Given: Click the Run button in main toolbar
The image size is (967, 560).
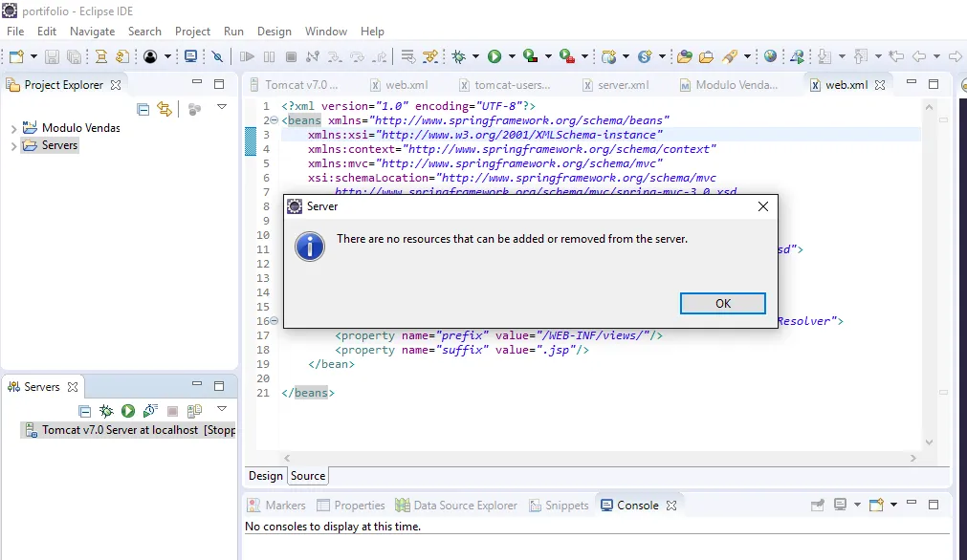Looking at the screenshot, I should 494,57.
